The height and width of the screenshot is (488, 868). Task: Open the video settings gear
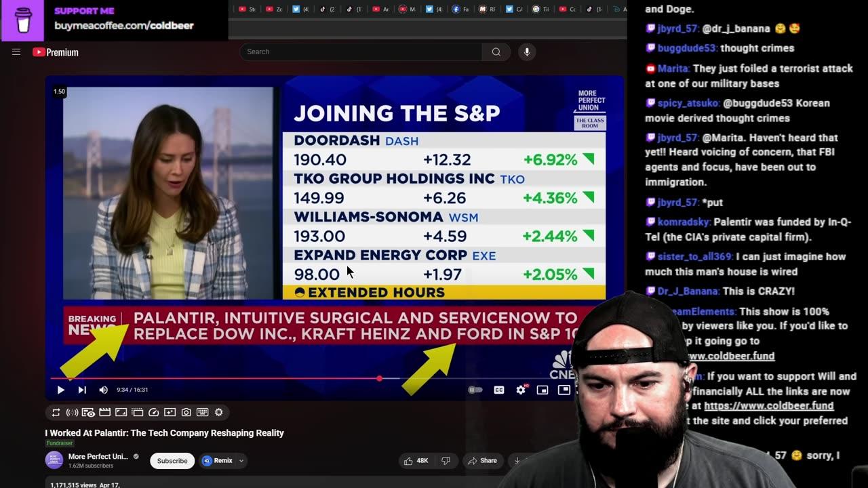click(x=521, y=390)
